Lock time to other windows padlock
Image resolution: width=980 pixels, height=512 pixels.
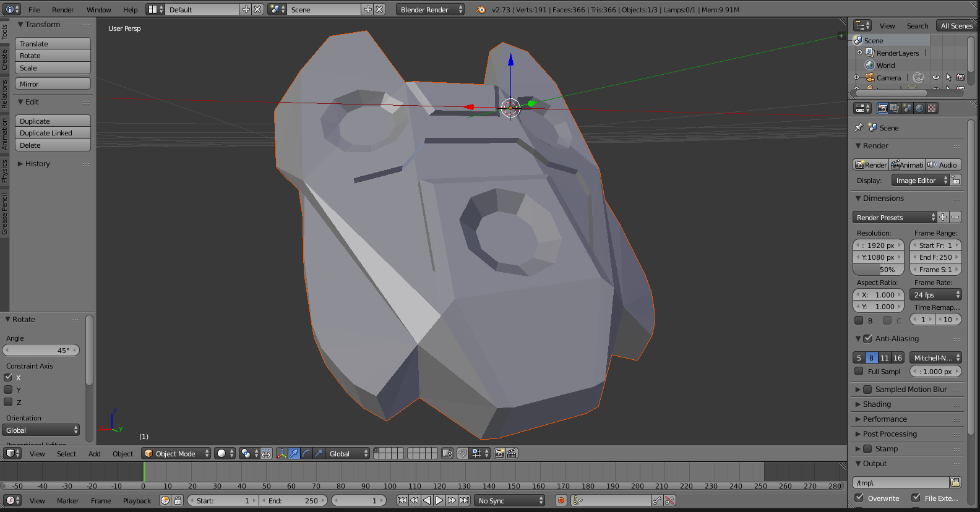coord(178,500)
